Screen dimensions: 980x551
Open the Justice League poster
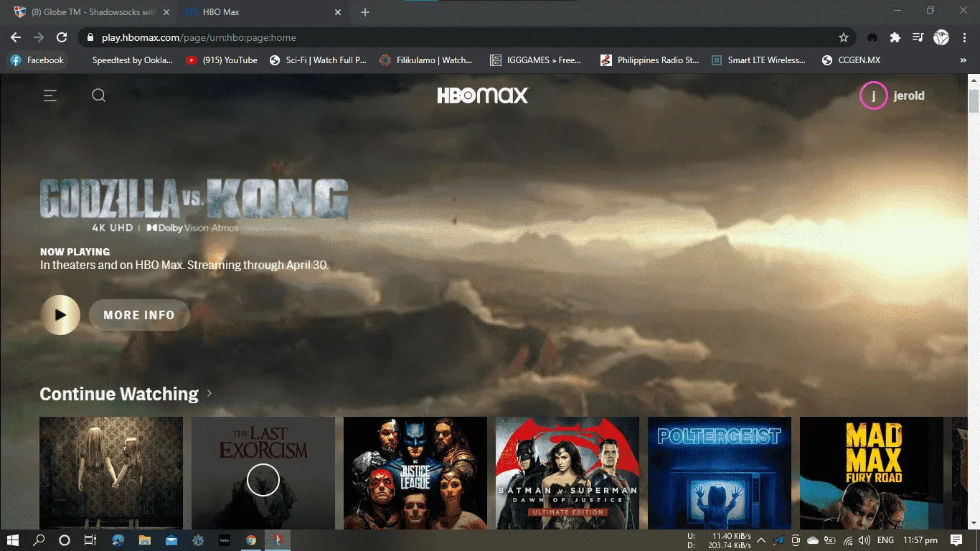click(x=415, y=474)
